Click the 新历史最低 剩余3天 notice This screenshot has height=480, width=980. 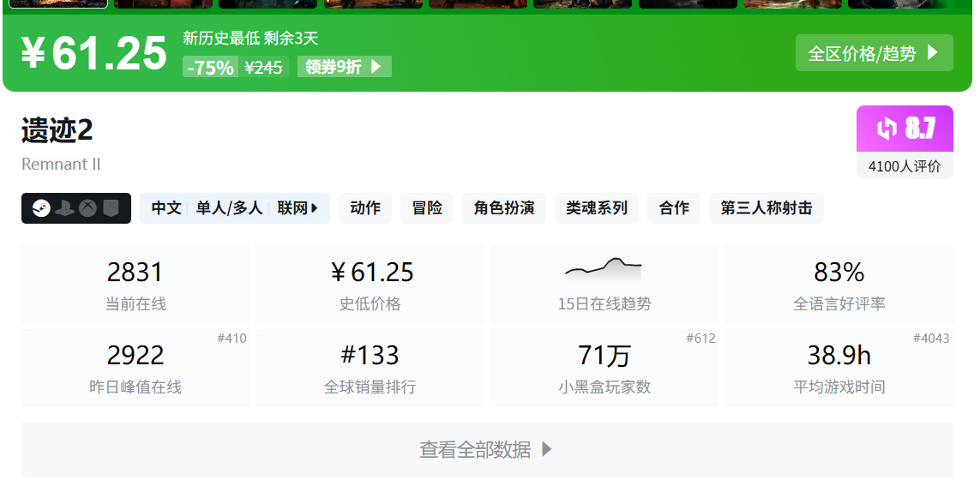[250, 38]
